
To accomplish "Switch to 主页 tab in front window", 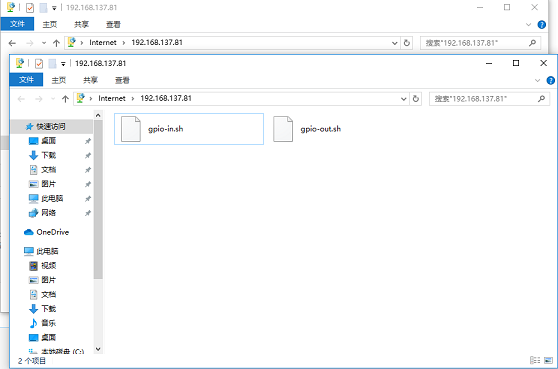I will pos(59,80).
